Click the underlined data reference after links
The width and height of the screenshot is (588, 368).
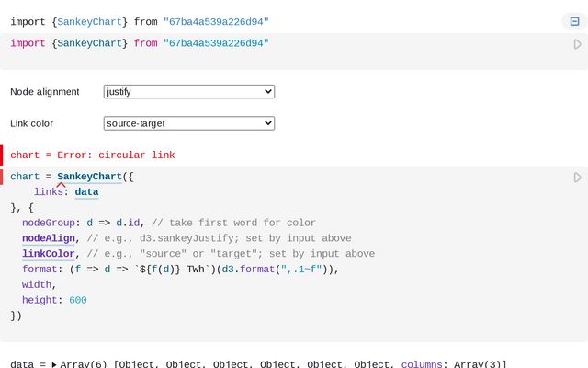coord(86,192)
